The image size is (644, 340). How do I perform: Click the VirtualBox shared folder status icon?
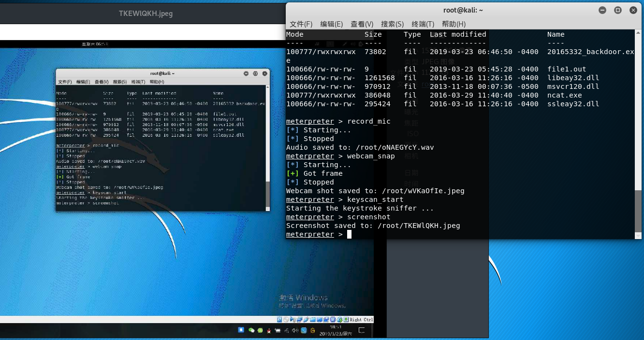[313, 320]
